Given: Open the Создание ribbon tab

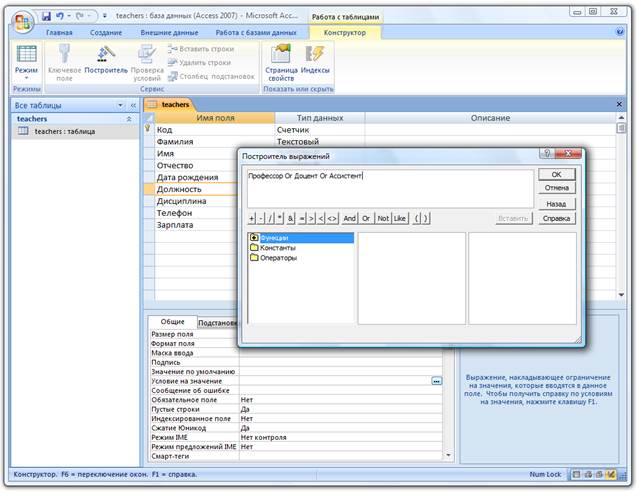Looking at the screenshot, I should pos(106,33).
